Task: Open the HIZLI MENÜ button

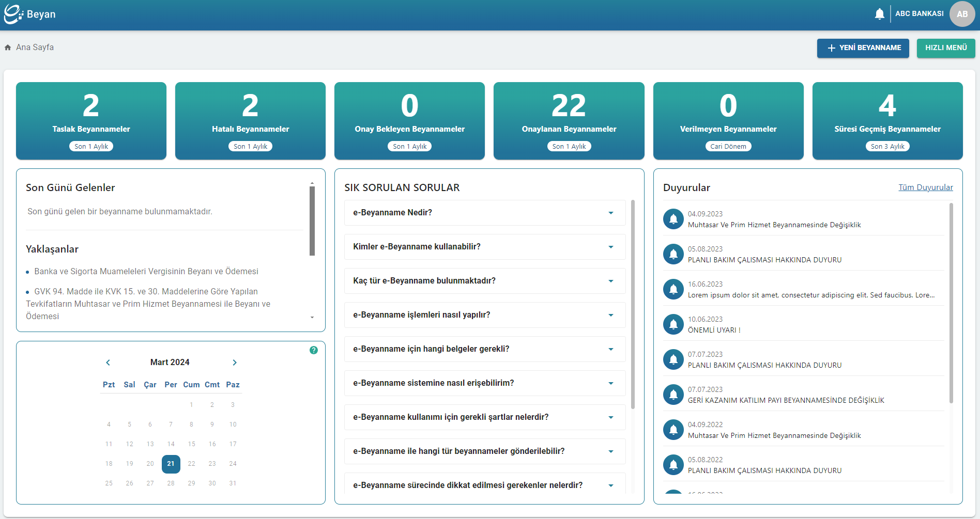Action: [945, 48]
